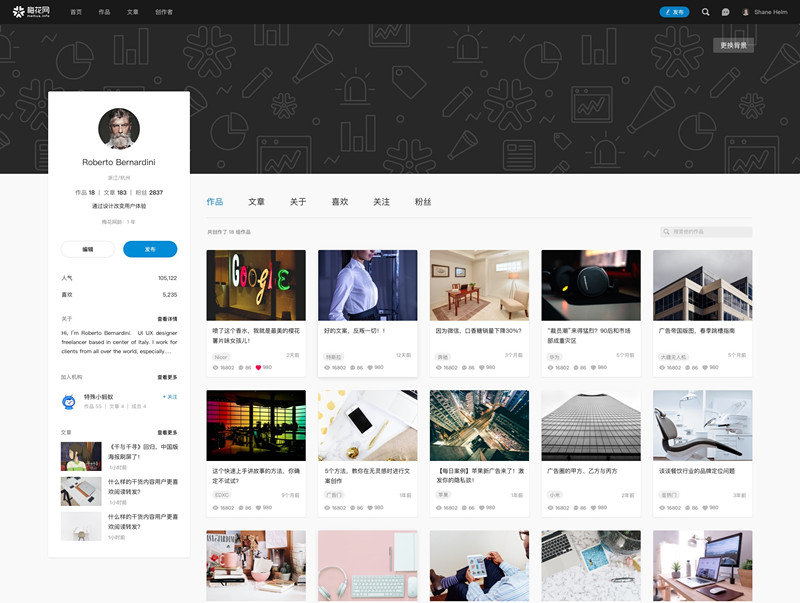The width and height of the screenshot is (800, 603).
Task: Open messages via the chat bubble icon
Action: (x=725, y=12)
